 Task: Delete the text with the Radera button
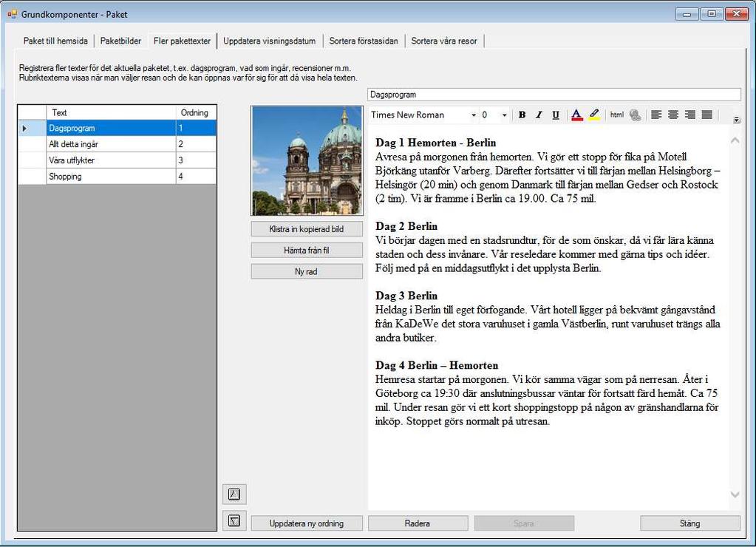tap(418, 523)
